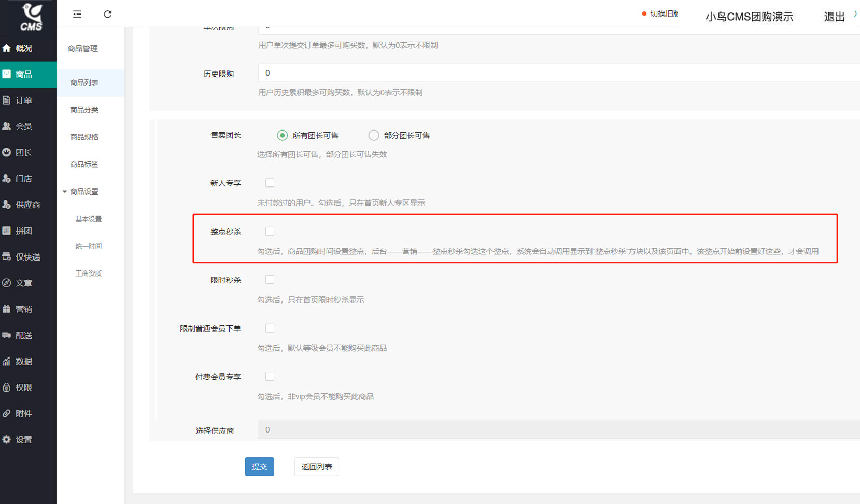The width and height of the screenshot is (860, 504).
Task: Open the 权限 lock icon
Action: click(7, 387)
